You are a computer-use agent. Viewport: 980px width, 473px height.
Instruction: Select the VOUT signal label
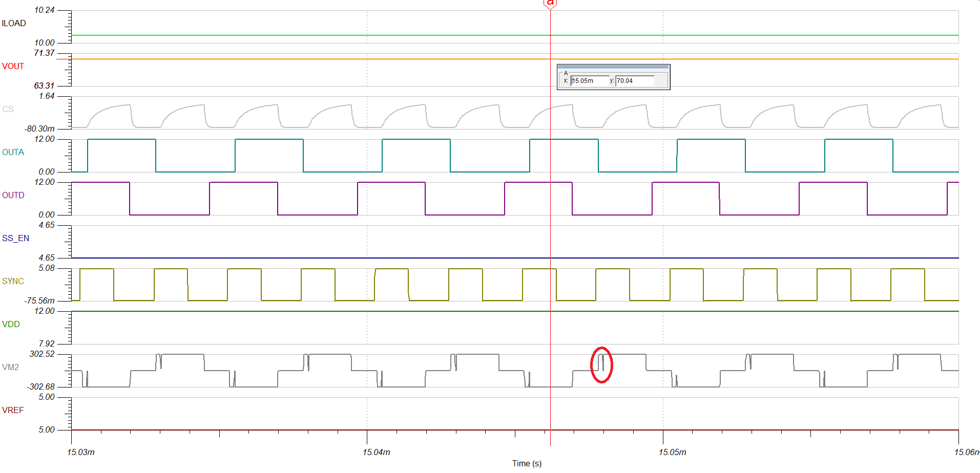coord(13,67)
